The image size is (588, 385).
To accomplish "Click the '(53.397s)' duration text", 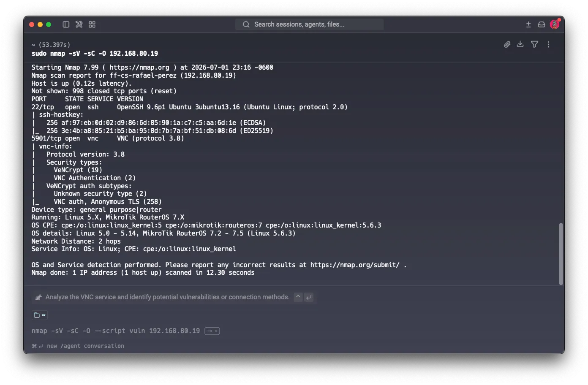I will (x=54, y=45).
